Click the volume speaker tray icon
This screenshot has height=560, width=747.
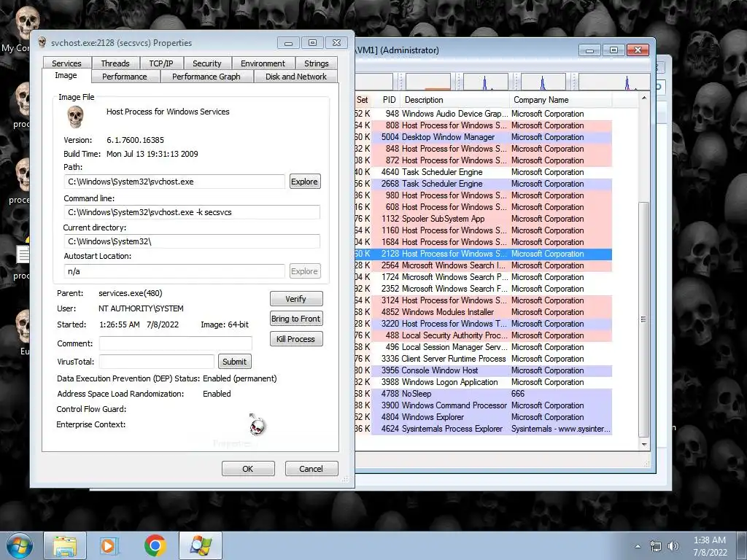pyautogui.click(x=673, y=546)
